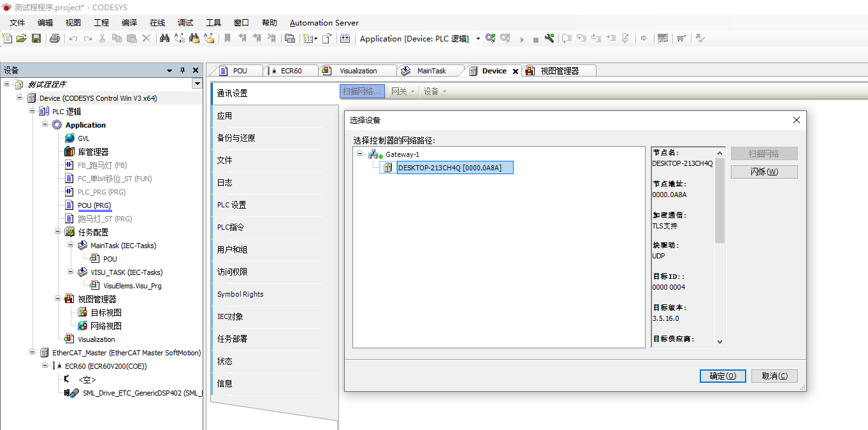The image size is (868, 430).
Task: Collapse the 任务配置 tree node
Action: pyautogui.click(x=58, y=232)
